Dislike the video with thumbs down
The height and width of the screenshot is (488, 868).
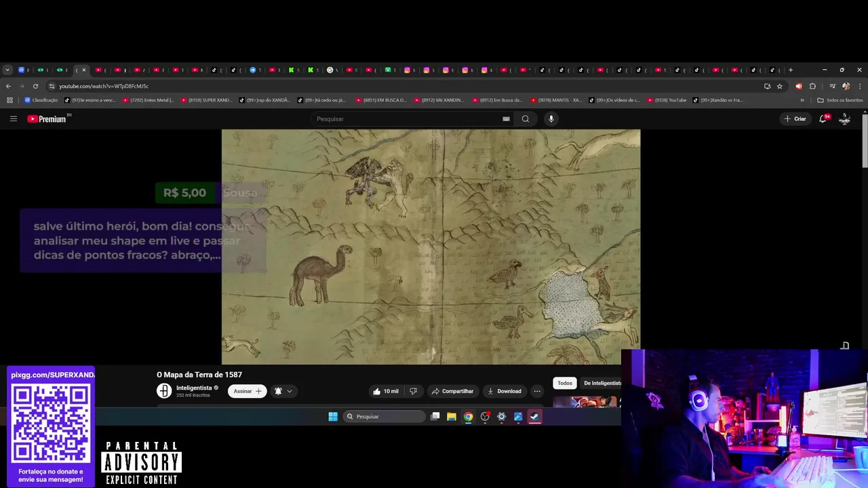click(413, 391)
